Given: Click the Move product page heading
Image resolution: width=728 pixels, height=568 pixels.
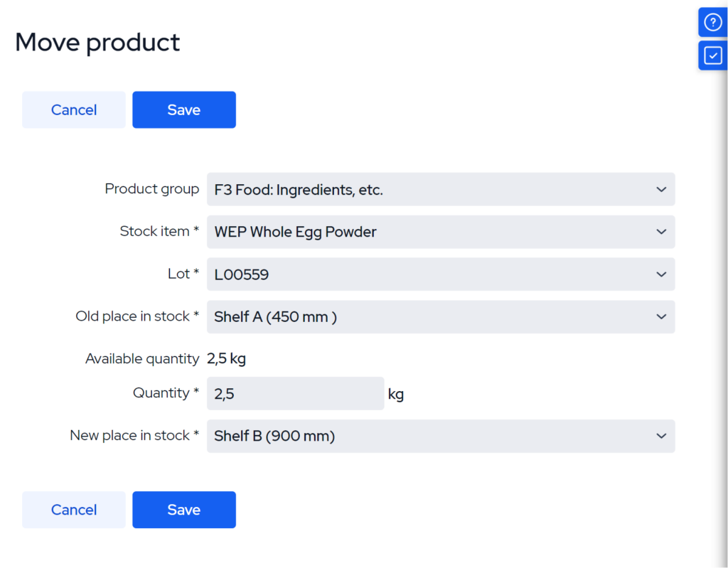Looking at the screenshot, I should coord(97,43).
